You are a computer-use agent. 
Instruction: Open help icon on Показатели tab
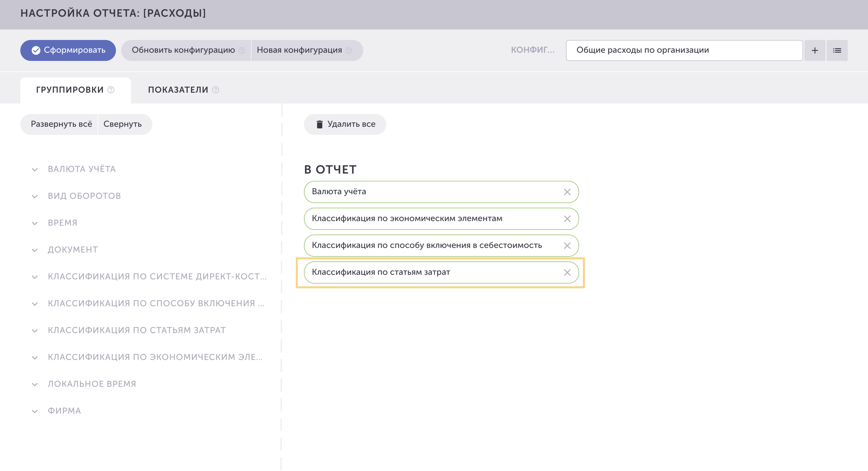point(216,90)
